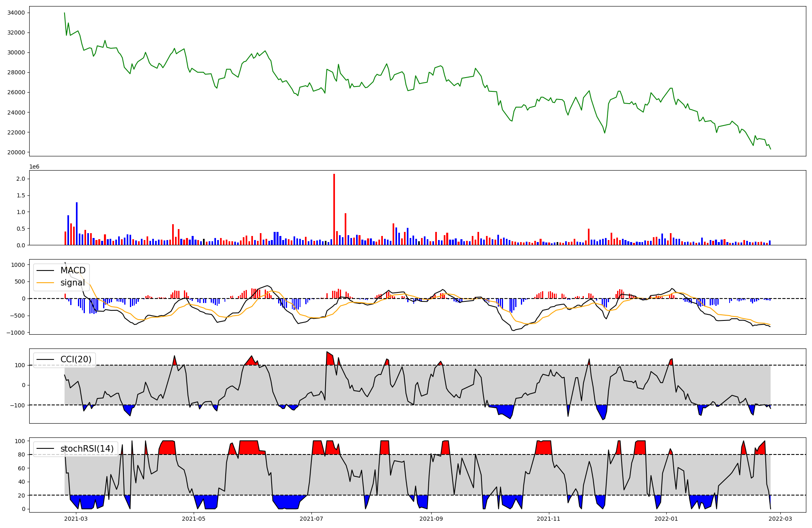The height and width of the screenshot is (528, 812).
Task: Click the 20000 price axis tick label
Action: click(x=16, y=152)
